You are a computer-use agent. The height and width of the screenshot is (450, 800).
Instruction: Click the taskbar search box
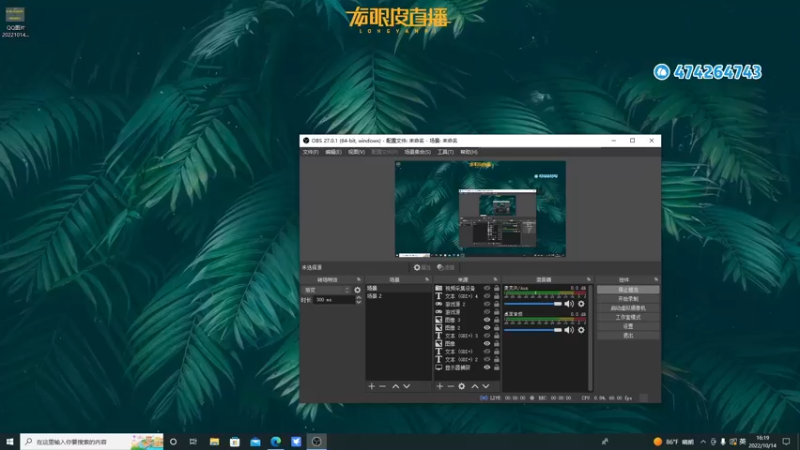[x=92, y=442]
